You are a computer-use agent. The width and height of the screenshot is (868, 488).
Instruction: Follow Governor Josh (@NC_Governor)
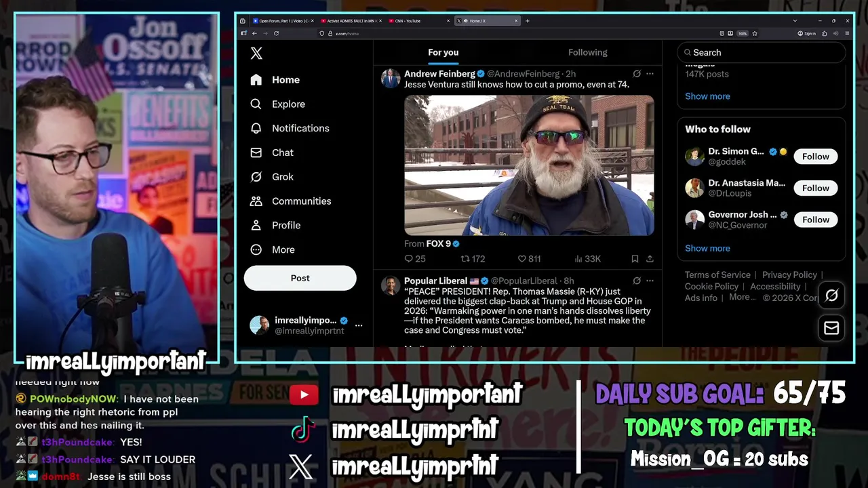coord(815,220)
